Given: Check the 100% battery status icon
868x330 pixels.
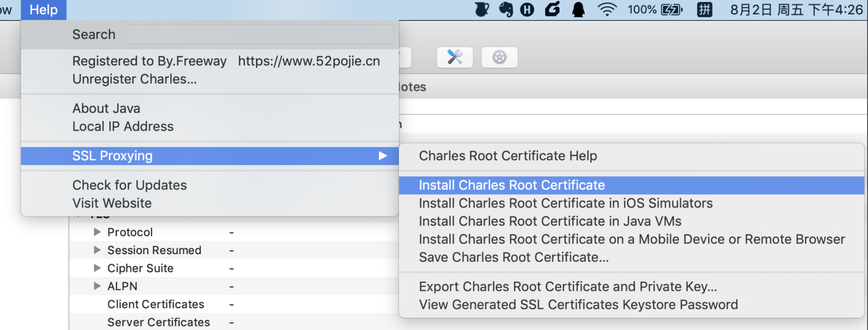Looking at the screenshot, I should 655,9.
